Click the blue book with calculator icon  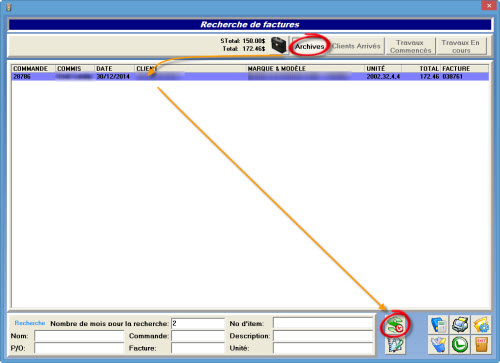[438, 325]
